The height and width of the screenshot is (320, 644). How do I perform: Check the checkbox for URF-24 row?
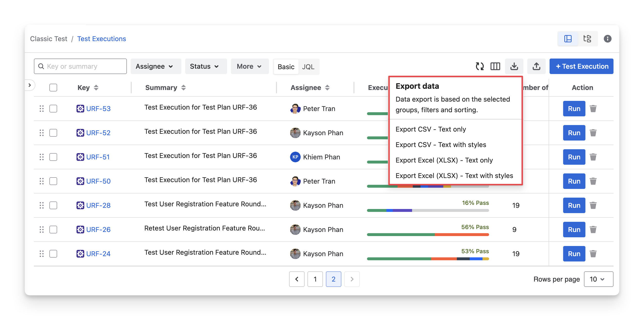point(53,254)
